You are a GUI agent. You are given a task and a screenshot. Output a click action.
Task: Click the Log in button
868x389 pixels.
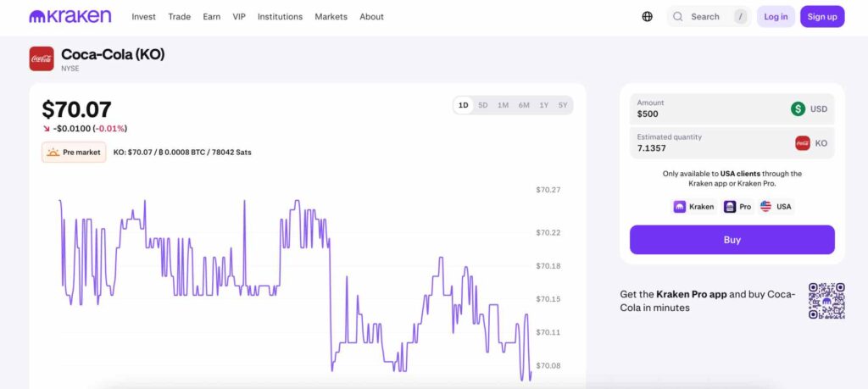tap(776, 17)
